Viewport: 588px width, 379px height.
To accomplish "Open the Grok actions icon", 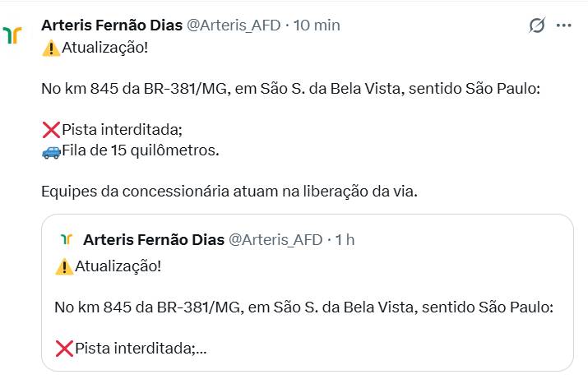I will coord(537,25).
